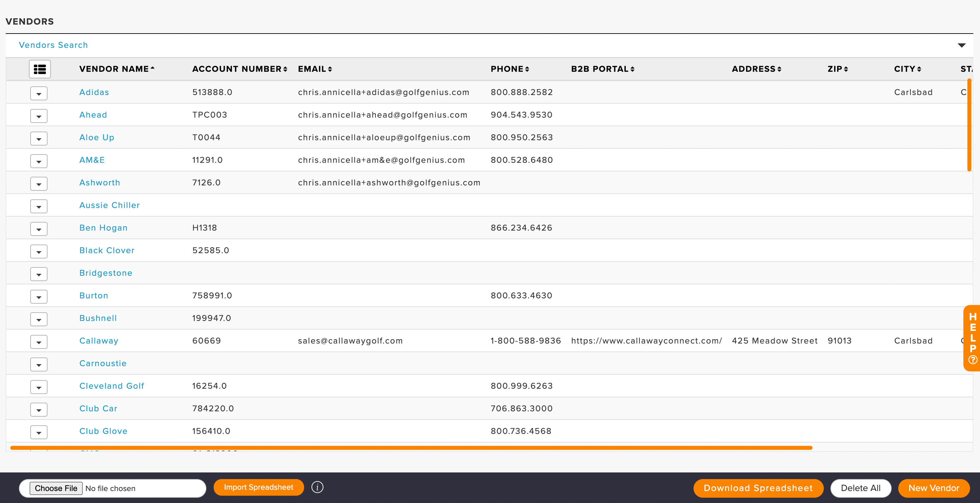980x503 pixels.
Task: Click the New Vendor button
Action: [x=933, y=488]
